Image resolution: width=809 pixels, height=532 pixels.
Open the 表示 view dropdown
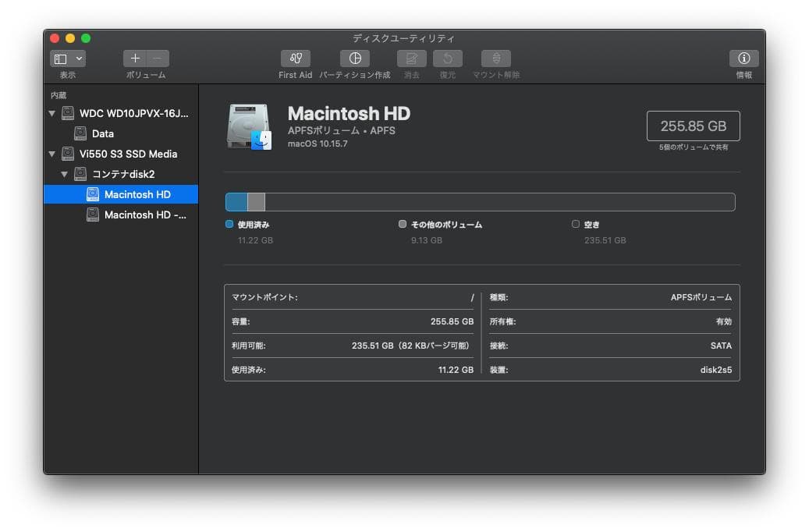tap(67, 58)
